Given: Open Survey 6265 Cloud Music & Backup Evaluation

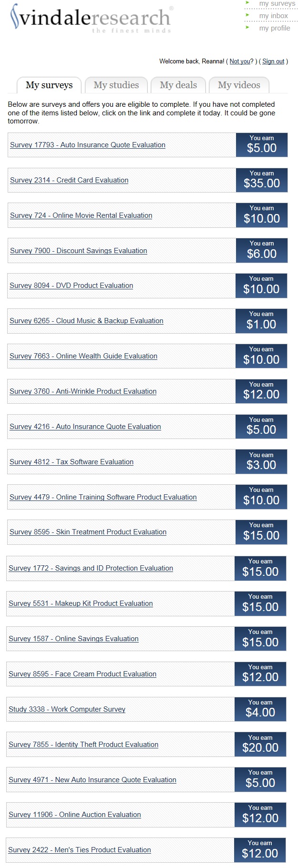Looking at the screenshot, I should pos(86,321).
